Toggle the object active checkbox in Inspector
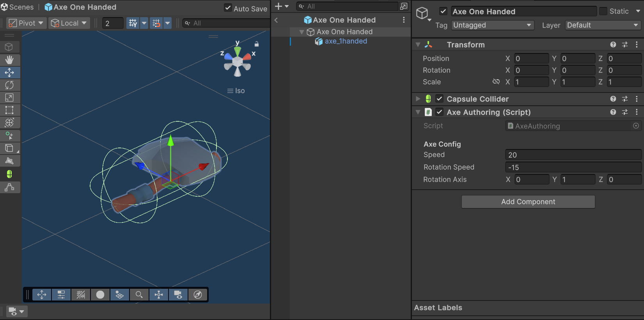The image size is (644, 320). [443, 11]
